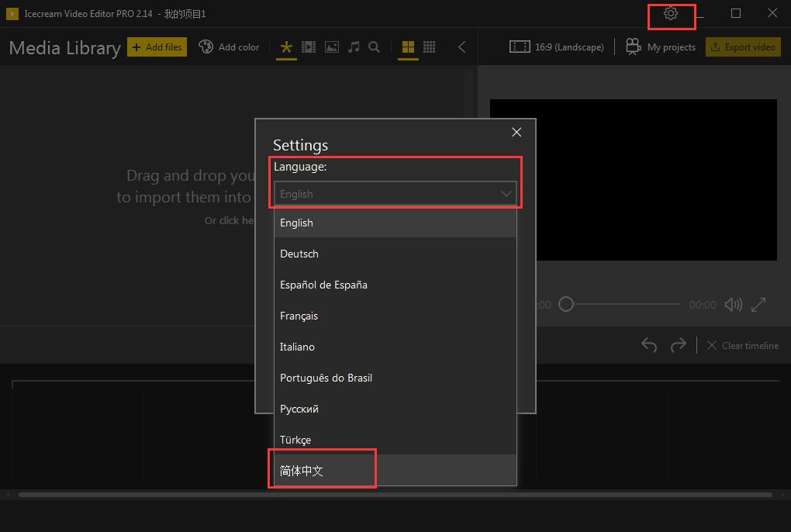
Task: Show all media with the star filter
Action: coord(286,47)
